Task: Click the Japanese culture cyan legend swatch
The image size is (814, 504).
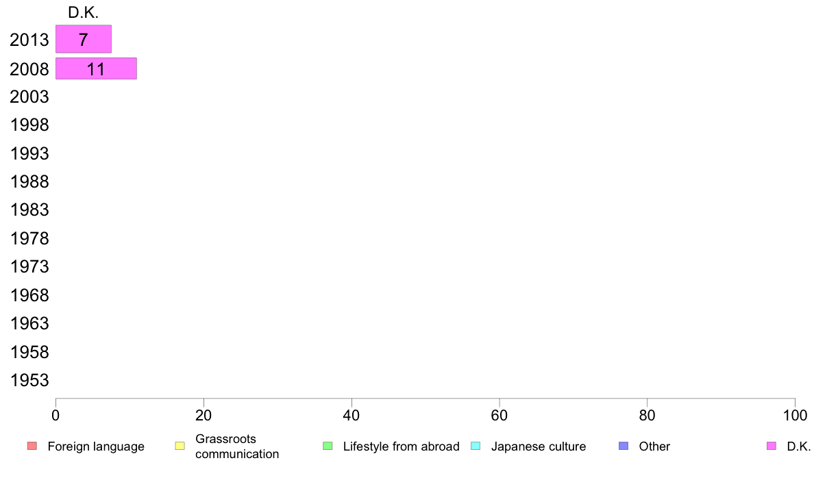Action: click(476, 446)
